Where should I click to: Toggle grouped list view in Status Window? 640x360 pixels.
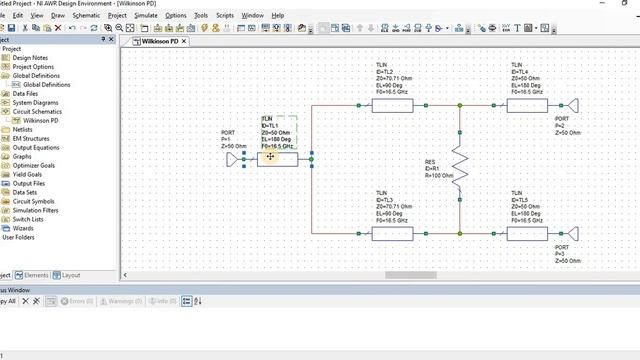point(187,301)
